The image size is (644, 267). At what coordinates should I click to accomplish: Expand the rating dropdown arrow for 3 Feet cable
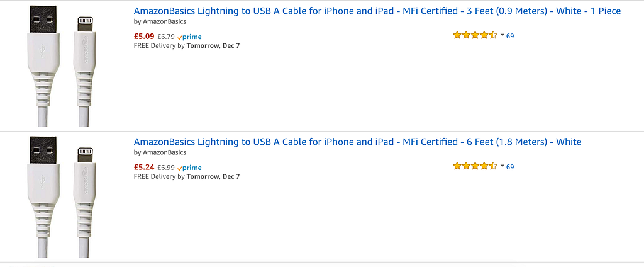click(502, 36)
